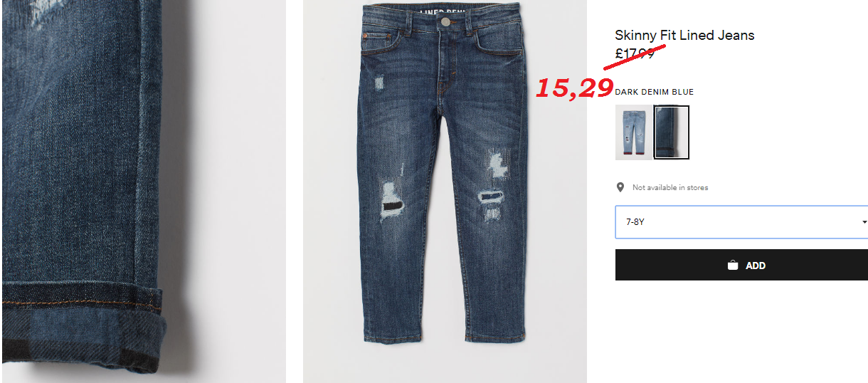Click the Not available in stores text
This screenshot has height=383, width=868.
click(670, 188)
